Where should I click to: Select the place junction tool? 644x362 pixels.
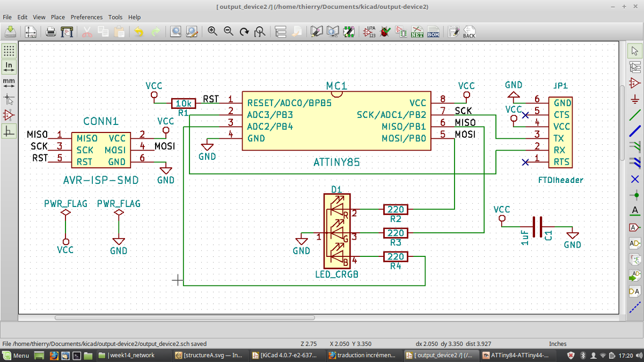[635, 195]
